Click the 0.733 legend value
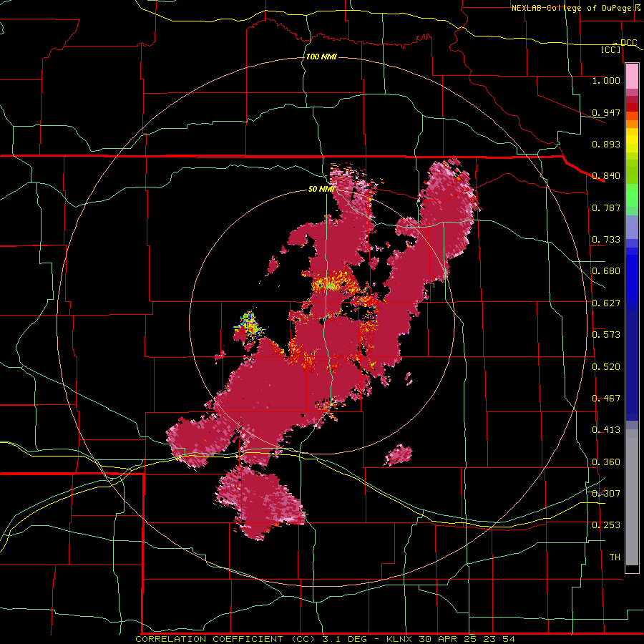This screenshot has height=644, width=644. [x=606, y=240]
